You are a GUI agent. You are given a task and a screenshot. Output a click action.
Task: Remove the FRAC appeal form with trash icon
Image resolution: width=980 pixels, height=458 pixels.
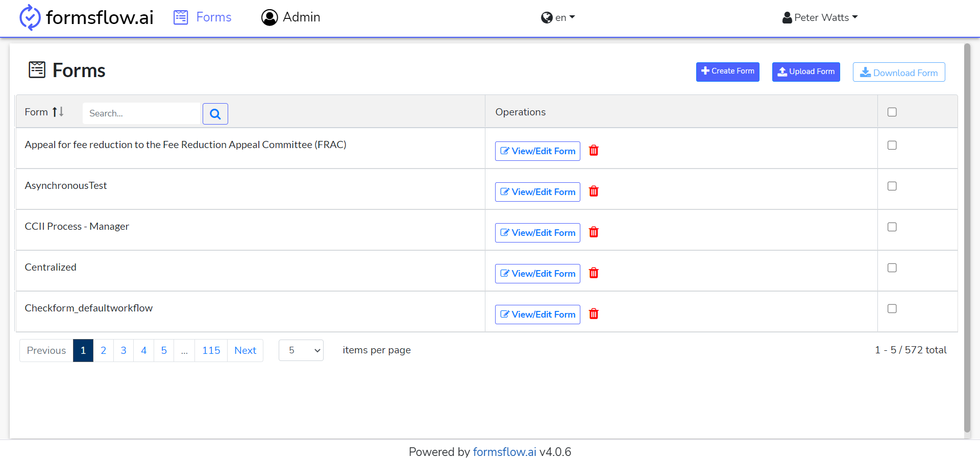pyautogui.click(x=594, y=151)
